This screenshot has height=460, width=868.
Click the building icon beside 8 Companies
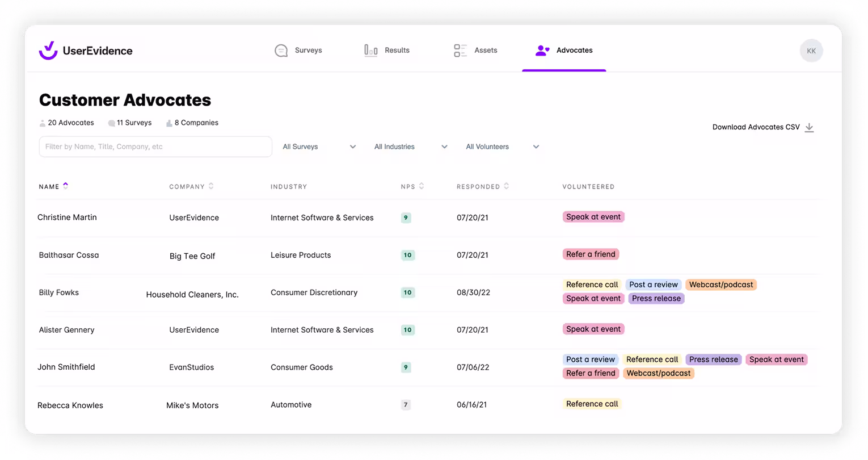tap(169, 123)
